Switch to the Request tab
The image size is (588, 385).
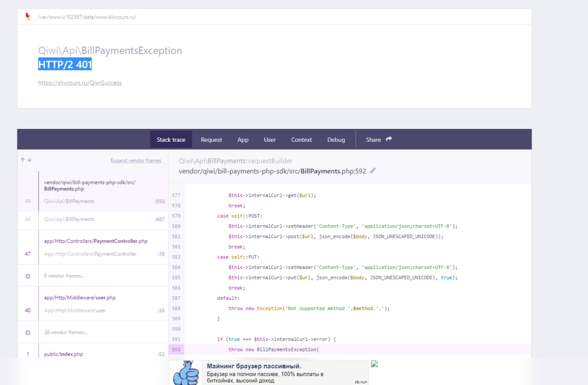pyautogui.click(x=211, y=139)
